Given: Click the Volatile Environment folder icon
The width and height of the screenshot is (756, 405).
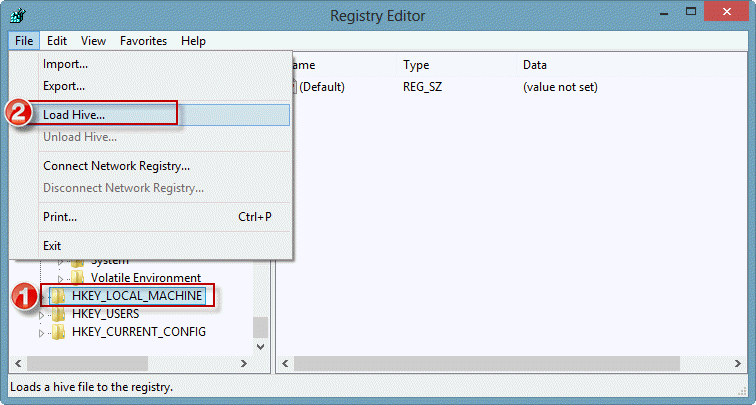Looking at the screenshot, I should (77, 278).
